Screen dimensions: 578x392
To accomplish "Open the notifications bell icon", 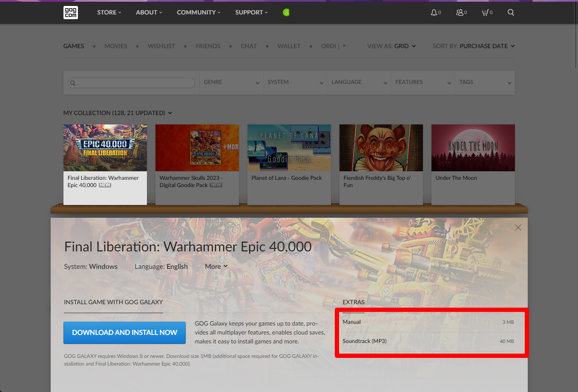I will point(436,12).
